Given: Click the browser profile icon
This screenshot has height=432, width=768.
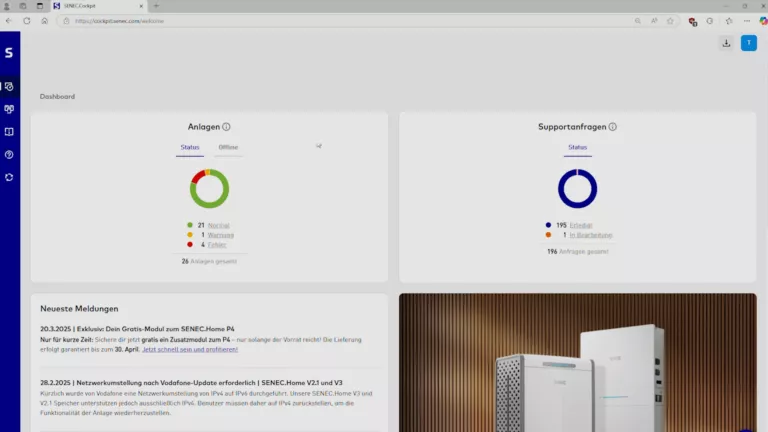Looking at the screenshot, I should coord(6,6).
